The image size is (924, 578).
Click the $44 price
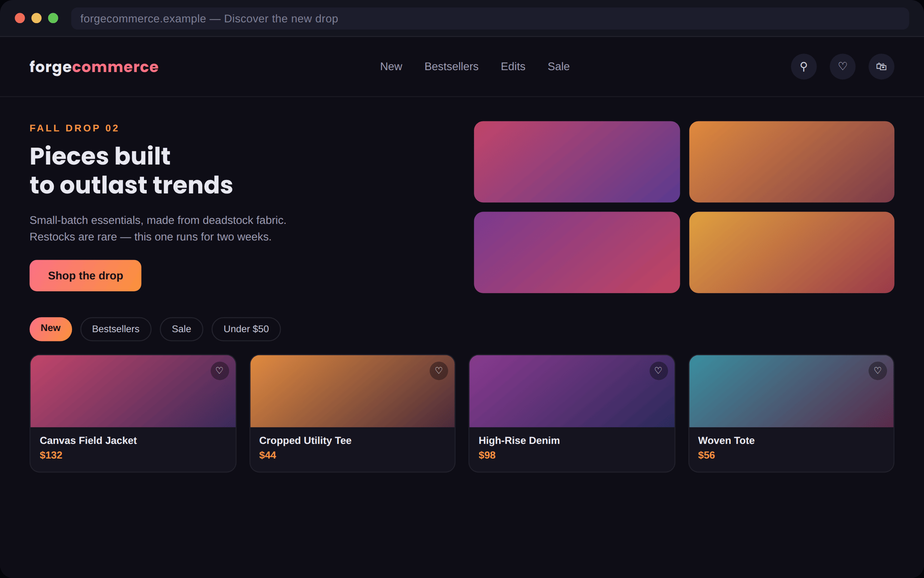pyautogui.click(x=268, y=455)
